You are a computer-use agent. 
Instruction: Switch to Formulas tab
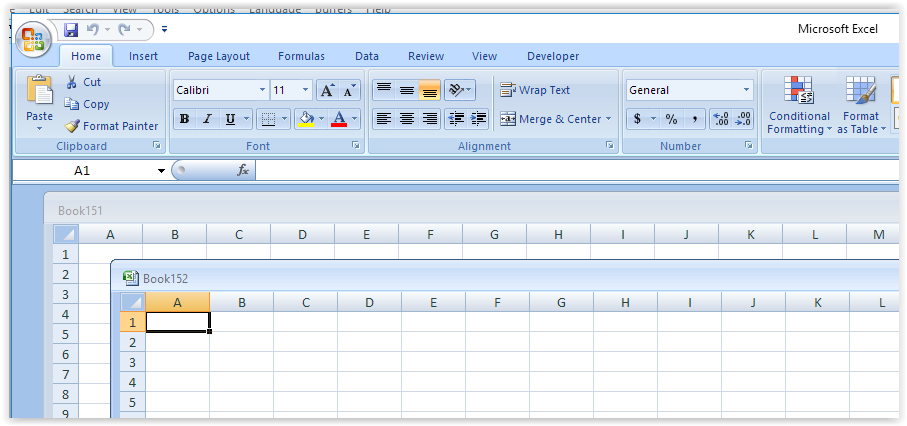[x=301, y=56]
